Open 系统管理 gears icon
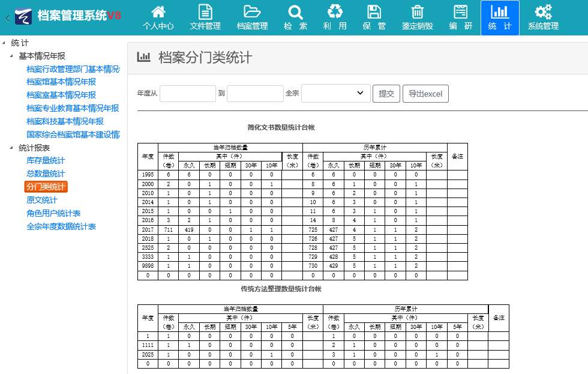Viewport: 588px width, 374px height. point(543,13)
